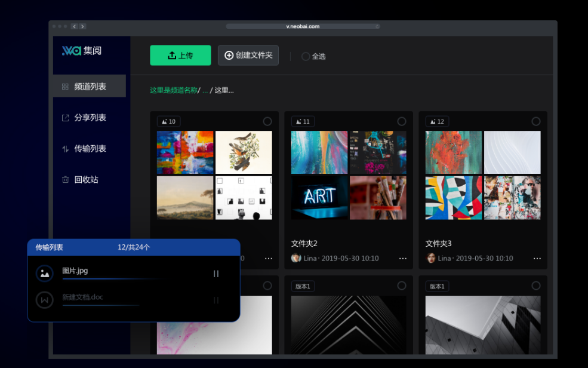This screenshot has width=588, height=368.
Task: Click the green 上传 upload button
Action: (x=180, y=55)
